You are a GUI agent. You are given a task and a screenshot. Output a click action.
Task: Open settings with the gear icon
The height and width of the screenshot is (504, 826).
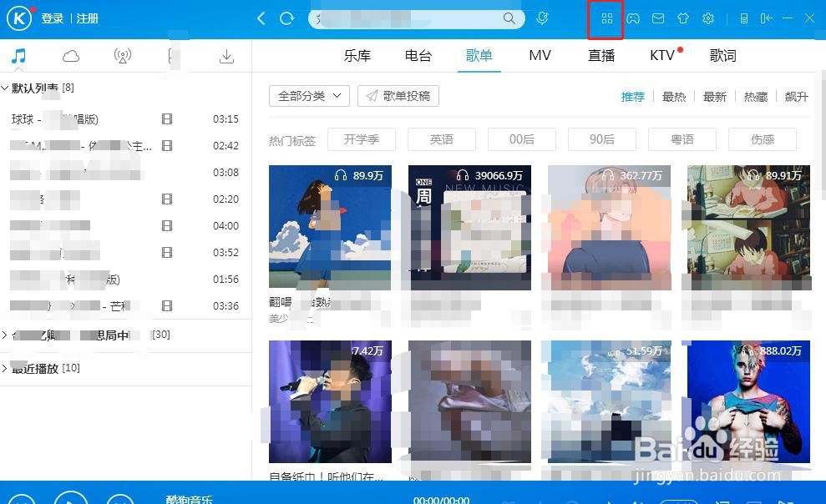[708, 18]
